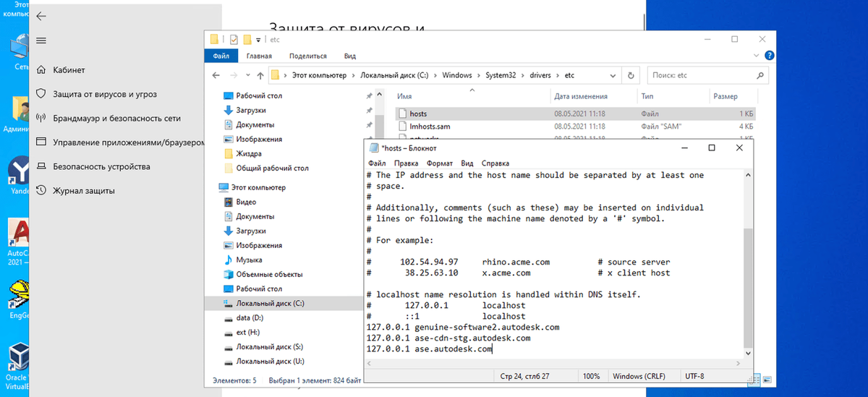Click the scroll-up arrow in Notepad
Viewport: 868px width, 397px height.
click(x=748, y=175)
